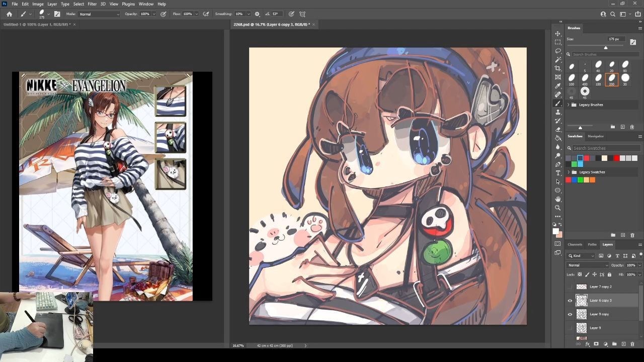The image size is (644, 362).
Task: Toggle Quick Mask mode
Action: coord(557,244)
